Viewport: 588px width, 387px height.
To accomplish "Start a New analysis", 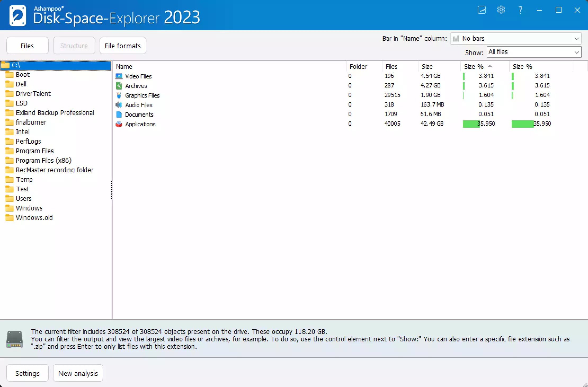I will point(78,373).
